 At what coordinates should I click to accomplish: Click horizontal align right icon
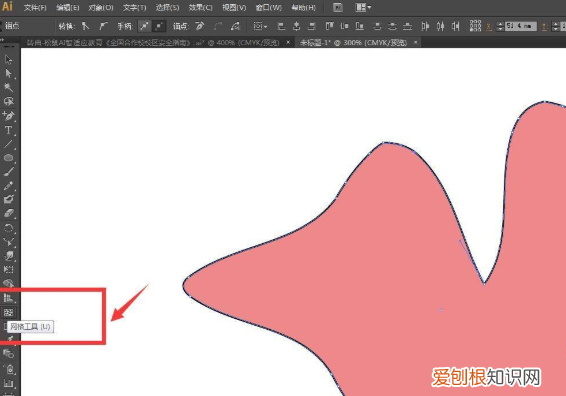pos(312,26)
